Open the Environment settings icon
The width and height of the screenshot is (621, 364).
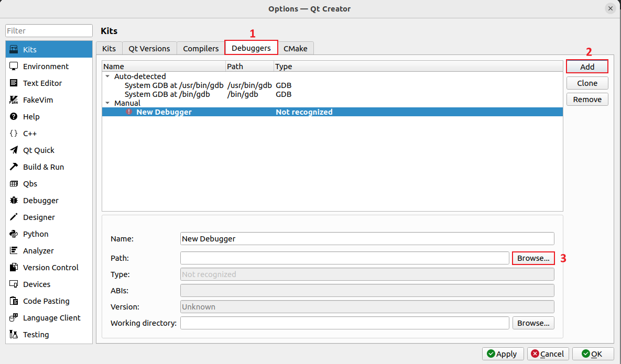point(14,66)
